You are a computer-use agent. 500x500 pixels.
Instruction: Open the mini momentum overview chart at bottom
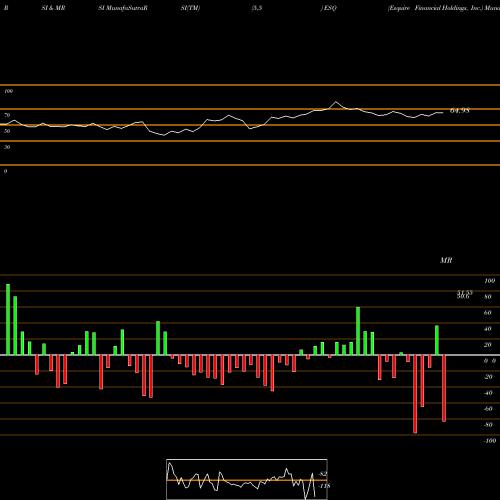[x=247, y=479]
